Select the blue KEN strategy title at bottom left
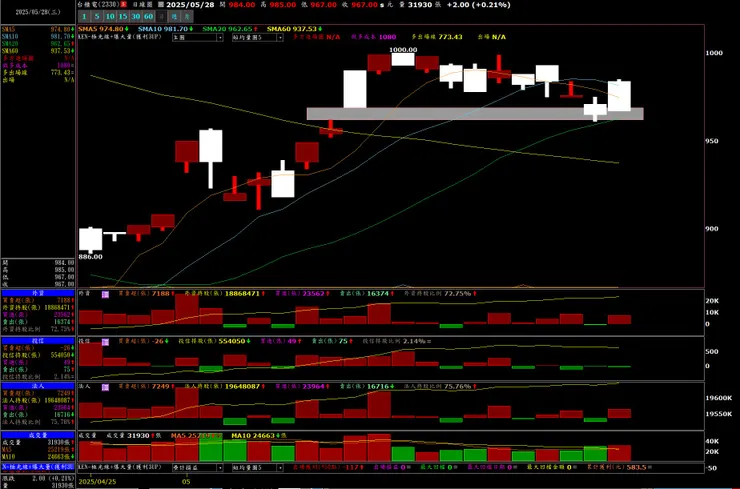The height and width of the screenshot is (489, 740). [38, 467]
